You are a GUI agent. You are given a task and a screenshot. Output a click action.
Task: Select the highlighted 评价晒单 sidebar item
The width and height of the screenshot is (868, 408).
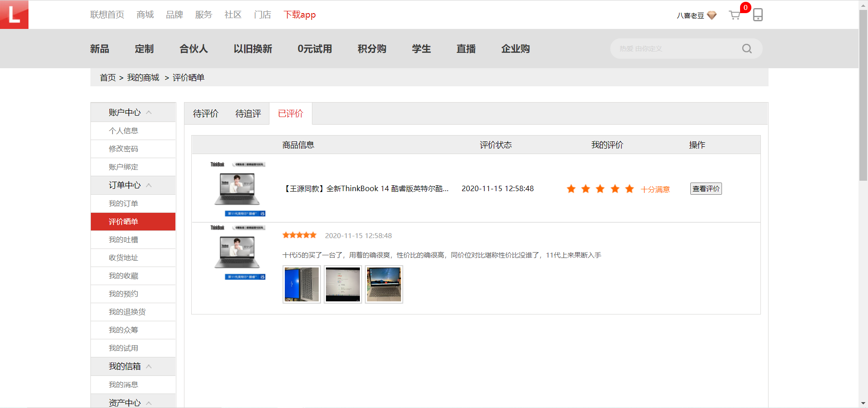pyautogui.click(x=133, y=221)
